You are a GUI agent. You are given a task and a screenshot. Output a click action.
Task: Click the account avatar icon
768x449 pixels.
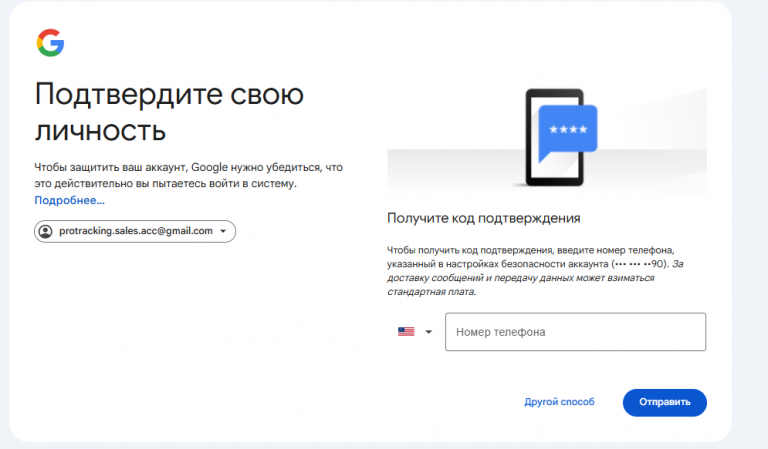[x=46, y=231]
